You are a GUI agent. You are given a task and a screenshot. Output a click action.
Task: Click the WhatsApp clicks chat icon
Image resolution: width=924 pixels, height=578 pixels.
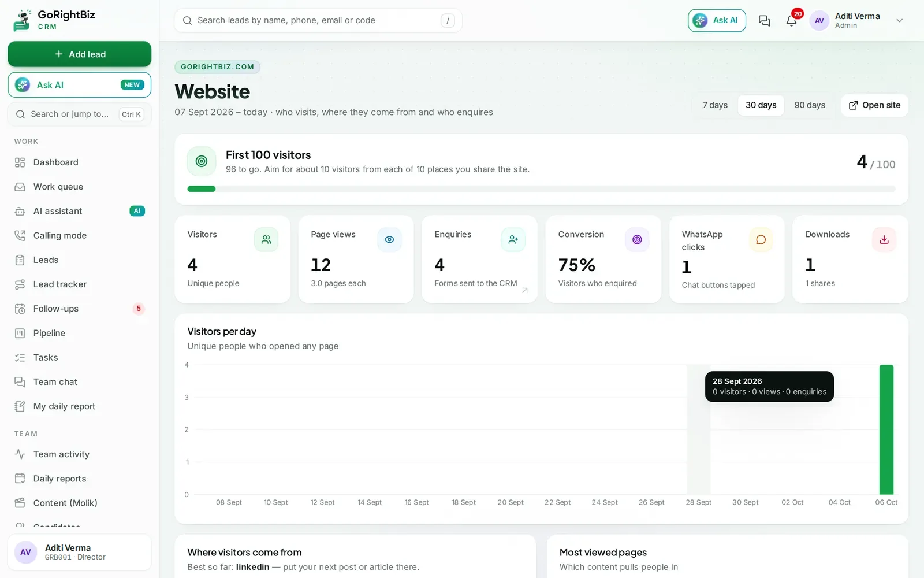click(761, 239)
